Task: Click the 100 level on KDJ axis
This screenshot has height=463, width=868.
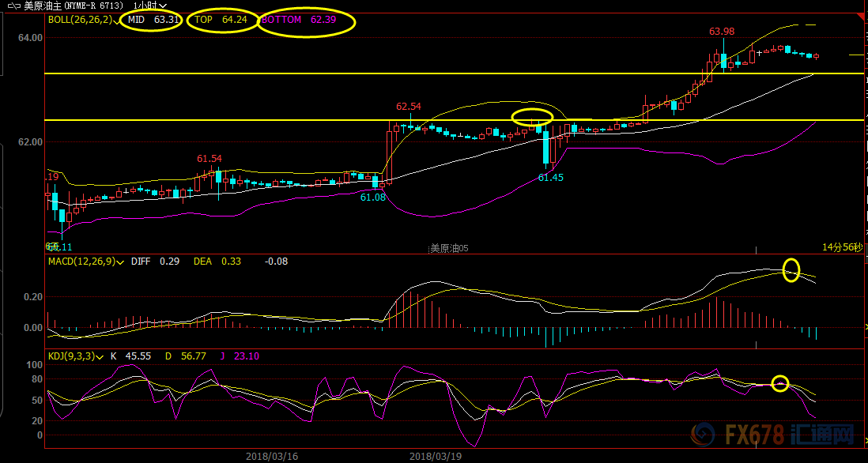Action: pyautogui.click(x=35, y=365)
